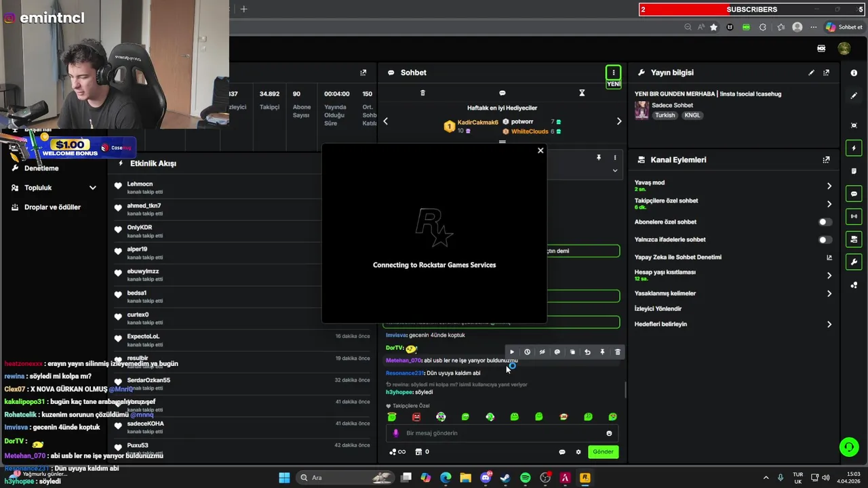Click the Sadece Sohbet category
Image resolution: width=868 pixels, height=488 pixels.
click(672, 105)
